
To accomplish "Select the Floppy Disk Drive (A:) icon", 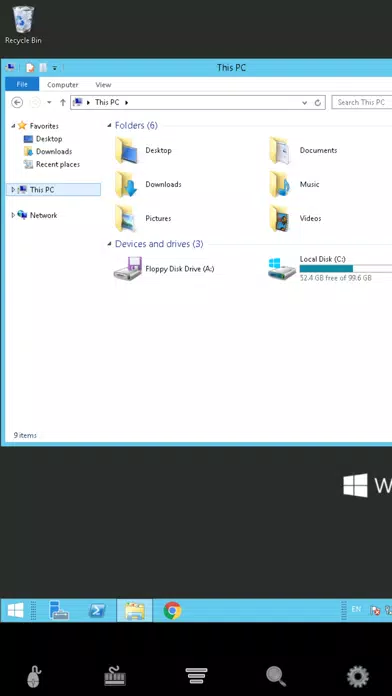I will point(127,269).
